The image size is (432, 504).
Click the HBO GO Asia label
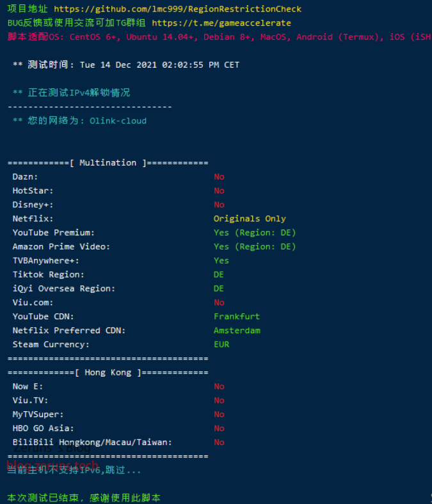43,429
